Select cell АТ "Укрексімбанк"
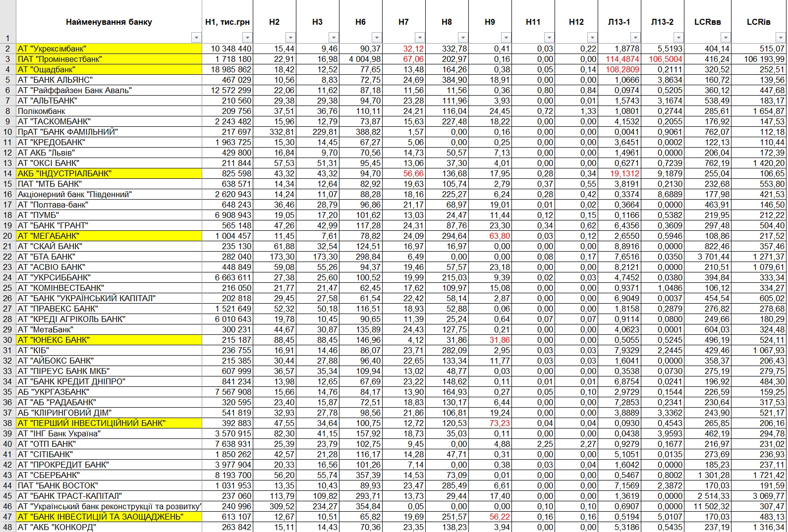Image resolution: width=788 pixels, height=532 pixels. [109, 49]
